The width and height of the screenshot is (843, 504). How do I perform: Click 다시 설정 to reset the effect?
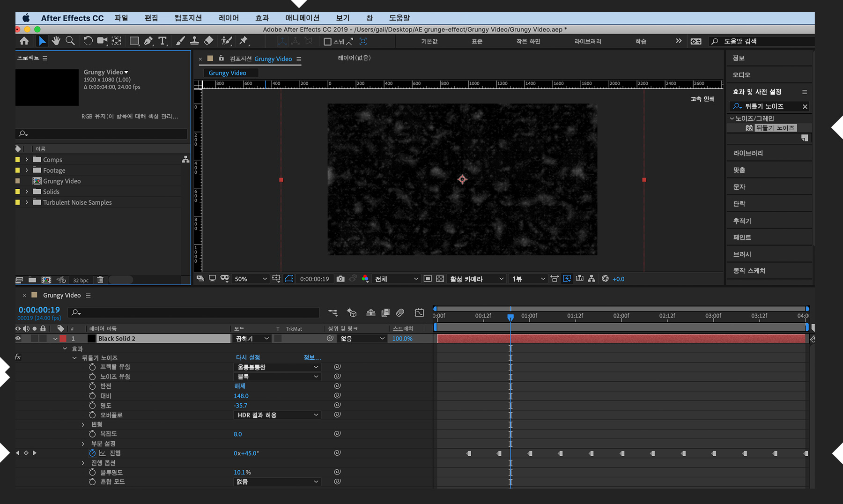[x=248, y=358]
